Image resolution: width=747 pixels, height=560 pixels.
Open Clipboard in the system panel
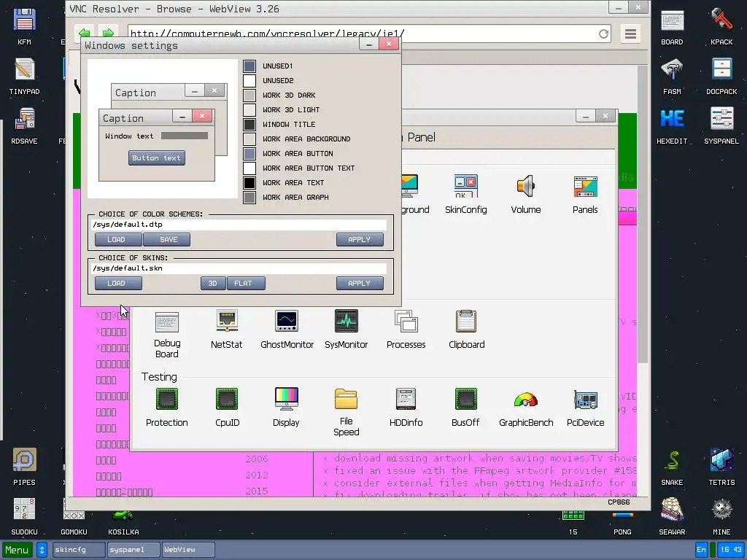(x=466, y=329)
